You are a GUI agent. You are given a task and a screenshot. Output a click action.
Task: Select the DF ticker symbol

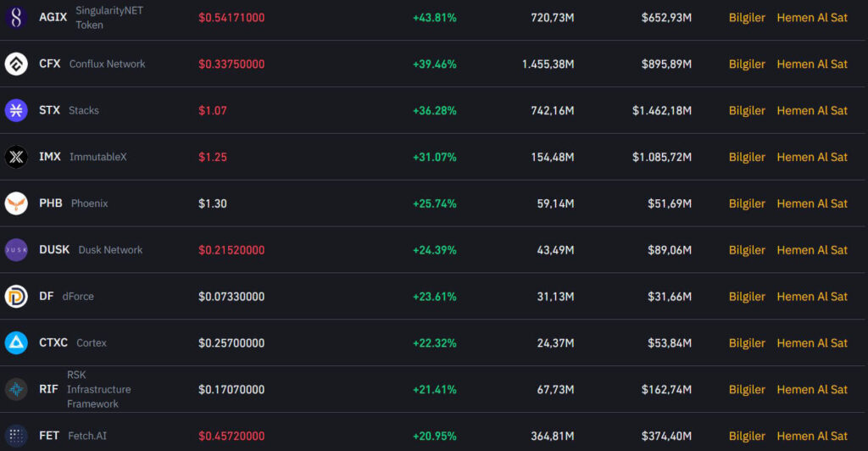(x=47, y=296)
